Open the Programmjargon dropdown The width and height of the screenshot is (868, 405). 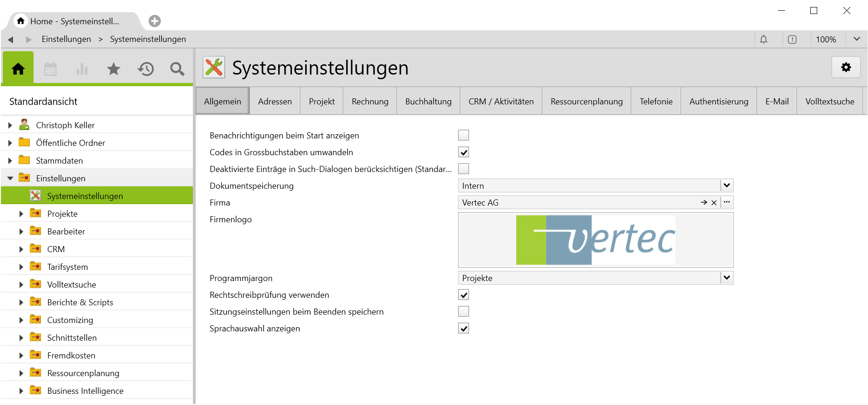pyautogui.click(x=726, y=278)
